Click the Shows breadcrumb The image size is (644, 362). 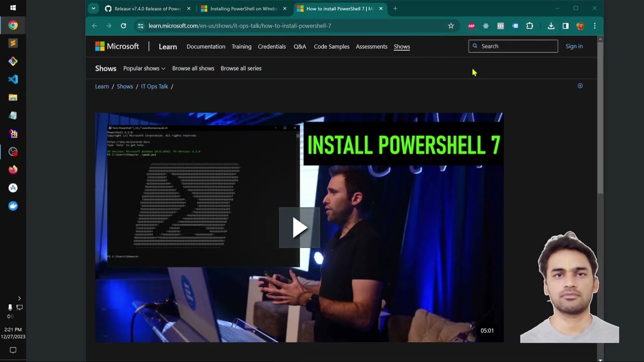tap(125, 86)
